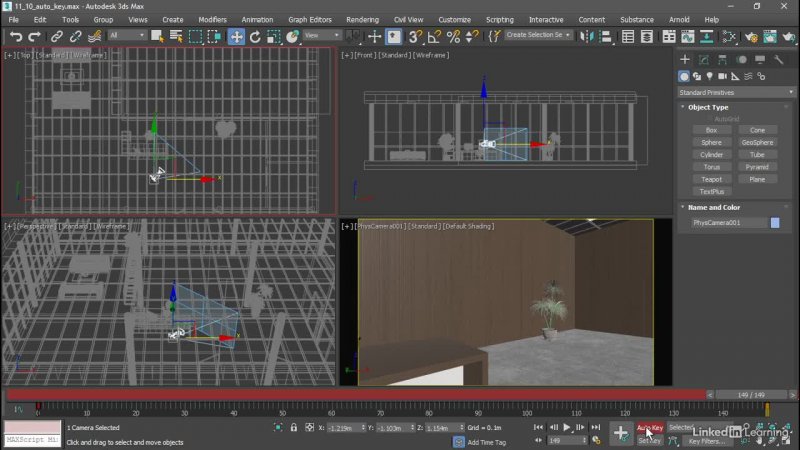Open the Modifiers menu
This screenshot has height=450, width=800.
[x=212, y=19]
